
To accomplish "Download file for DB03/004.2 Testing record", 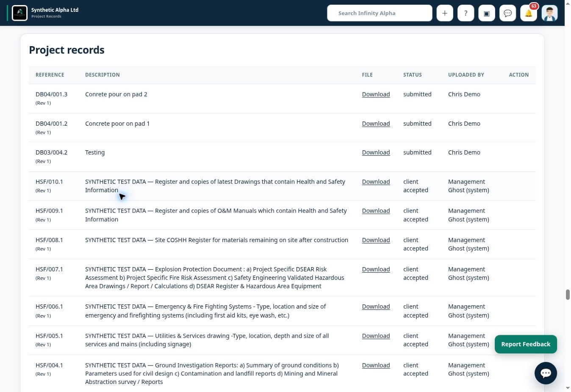I will point(376,152).
